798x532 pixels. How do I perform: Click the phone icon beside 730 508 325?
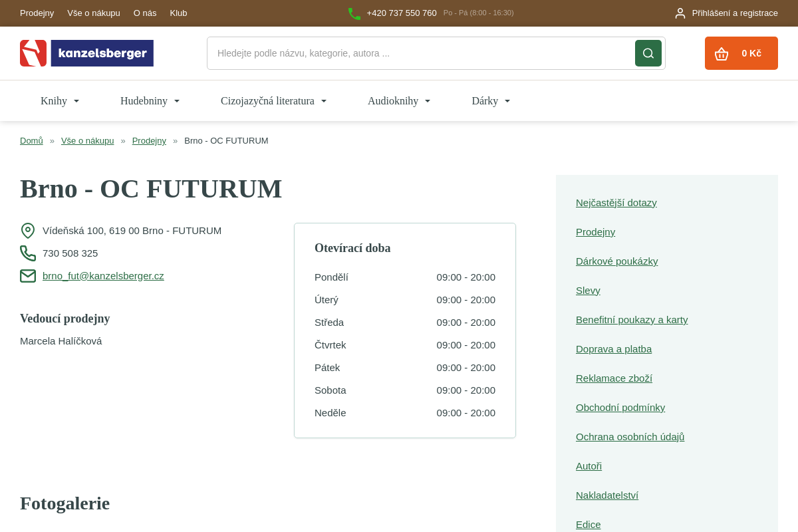28,253
